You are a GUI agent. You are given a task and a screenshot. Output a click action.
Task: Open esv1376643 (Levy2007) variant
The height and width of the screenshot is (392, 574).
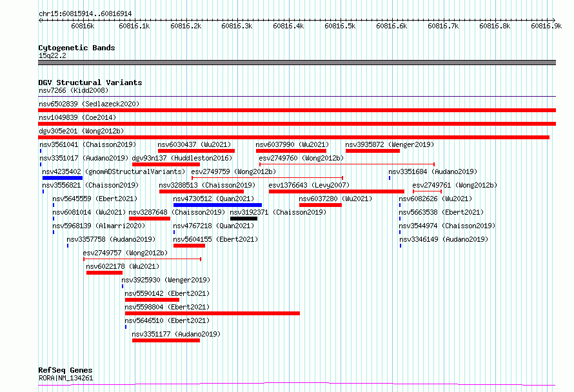[x=337, y=191]
